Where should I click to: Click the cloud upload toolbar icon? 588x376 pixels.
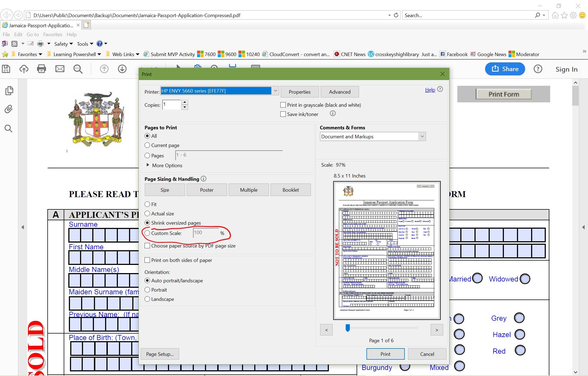point(24,69)
